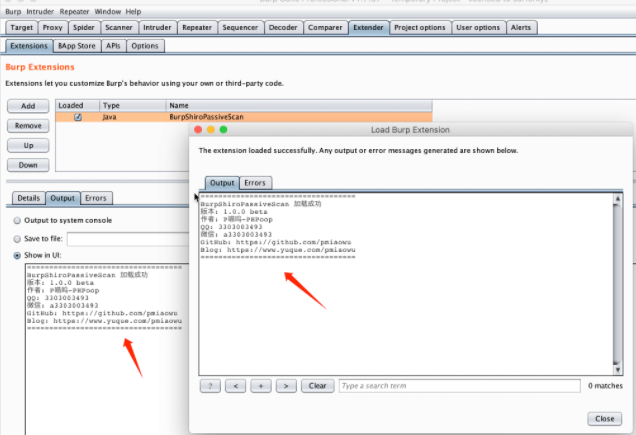Sort extensions by Name column
This screenshot has height=435, width=636.
299,106
